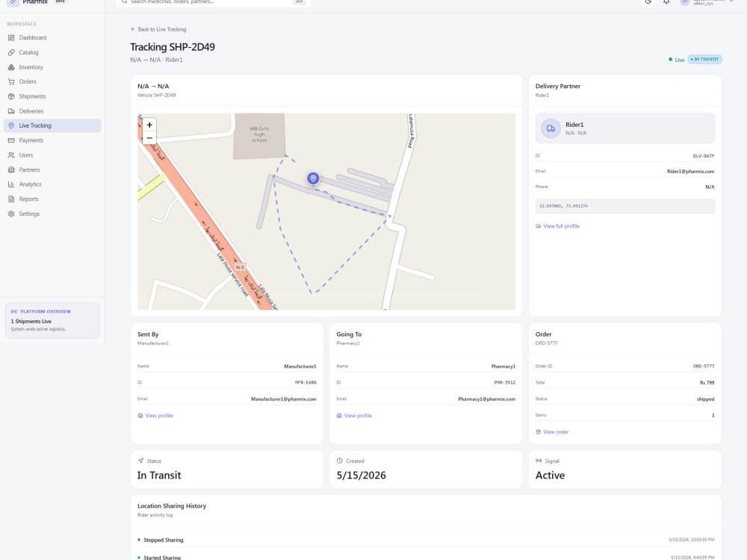The image size is (747, 560).
Task: Click Manufacturer1@pharmix.com email
Action: [283, 399]
